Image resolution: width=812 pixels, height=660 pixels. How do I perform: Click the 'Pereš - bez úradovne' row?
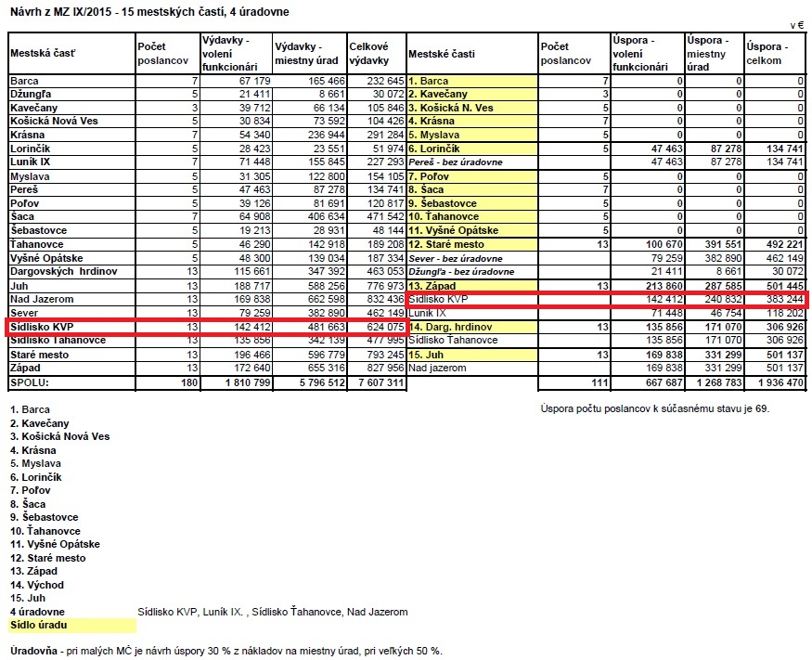[x=456, y=162]
